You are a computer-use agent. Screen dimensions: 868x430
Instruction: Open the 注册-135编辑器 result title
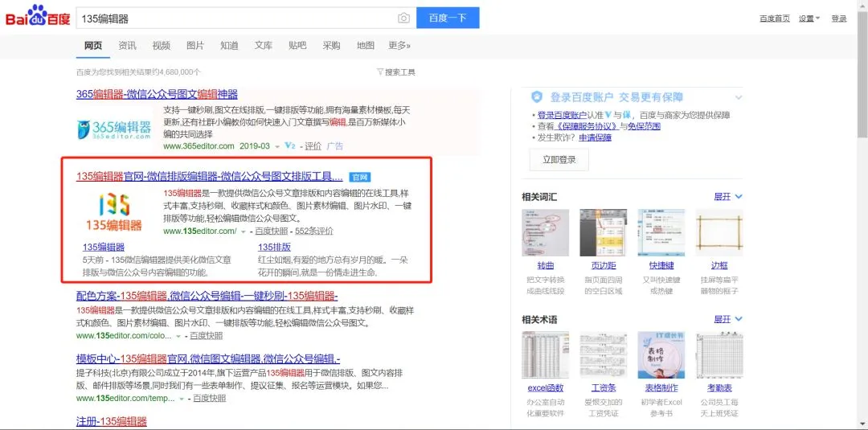(111, 421)
